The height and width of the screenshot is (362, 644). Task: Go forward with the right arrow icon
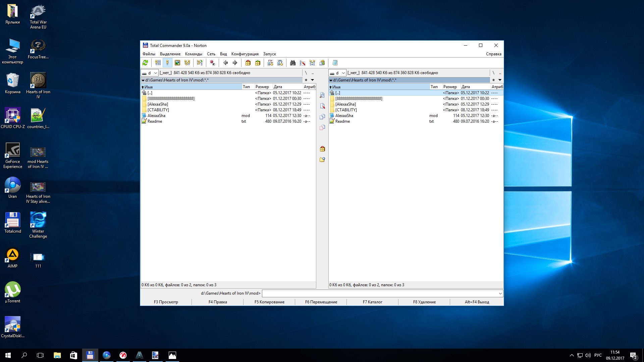tap(235, 63)
